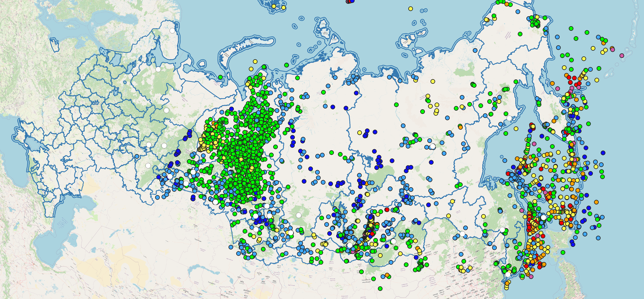Select the white marker on the Magadan coast
The height and width of the screenshot is (299, 644).
(509, 118)
